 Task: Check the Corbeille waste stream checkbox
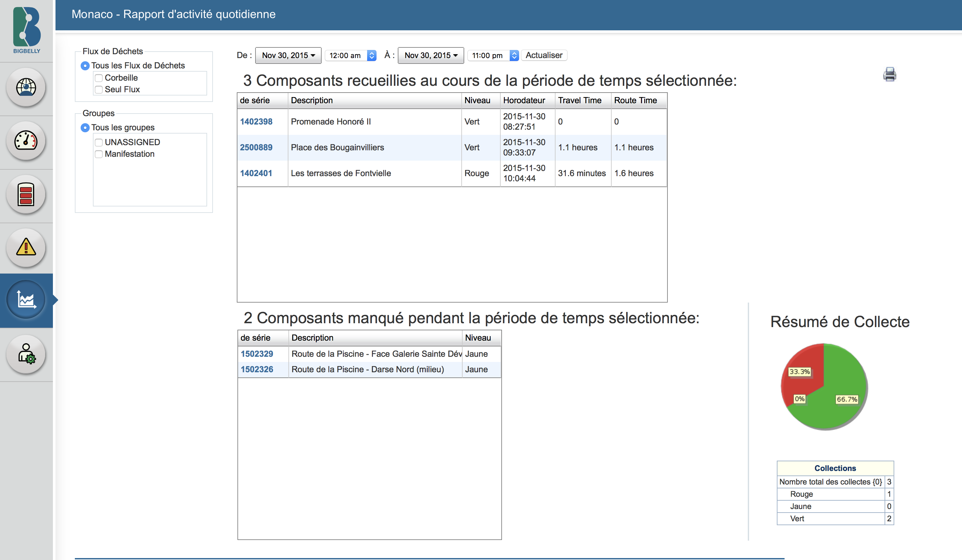[99, 78]
